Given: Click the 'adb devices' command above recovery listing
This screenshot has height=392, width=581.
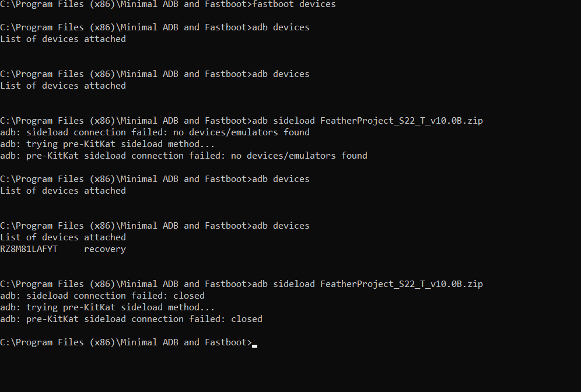Looking at the screenshot, I should [x=281, y=226].
